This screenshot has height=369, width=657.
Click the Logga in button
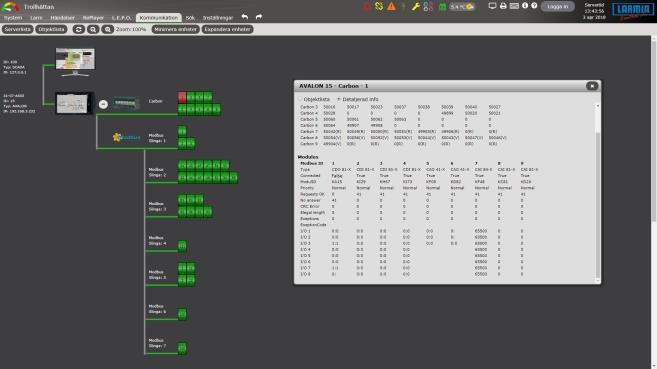coord(557,6)
